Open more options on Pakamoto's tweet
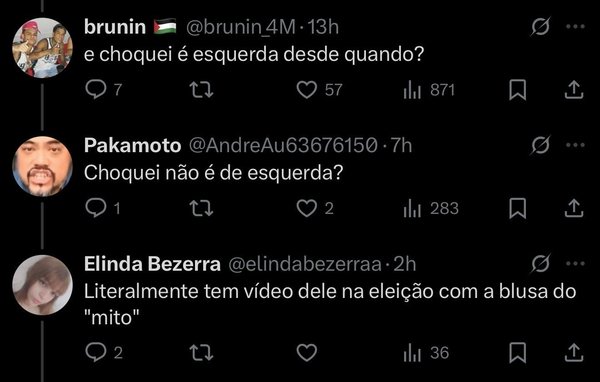This screenshot has width=600, height=382. tap(575, 145)
